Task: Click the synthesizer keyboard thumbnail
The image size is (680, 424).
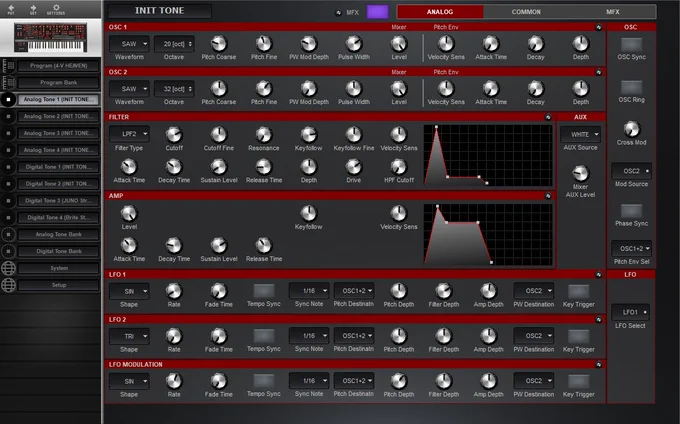Action: (50, 38)
